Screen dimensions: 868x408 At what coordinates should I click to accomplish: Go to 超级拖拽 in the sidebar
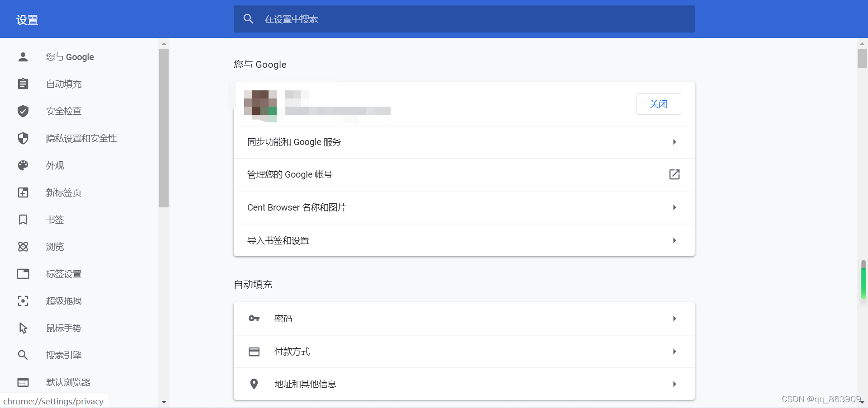pyautogui.click(x=64, y=301)
